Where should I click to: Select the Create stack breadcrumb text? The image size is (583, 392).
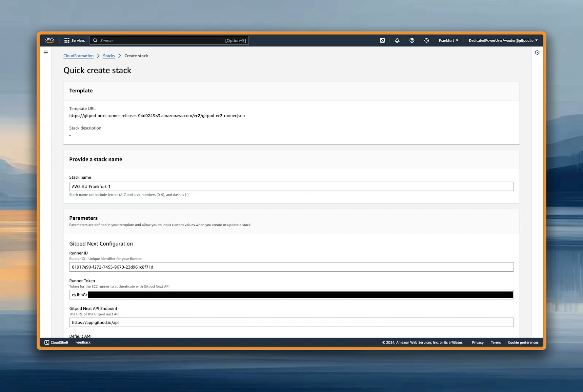[x=136, y=56]
